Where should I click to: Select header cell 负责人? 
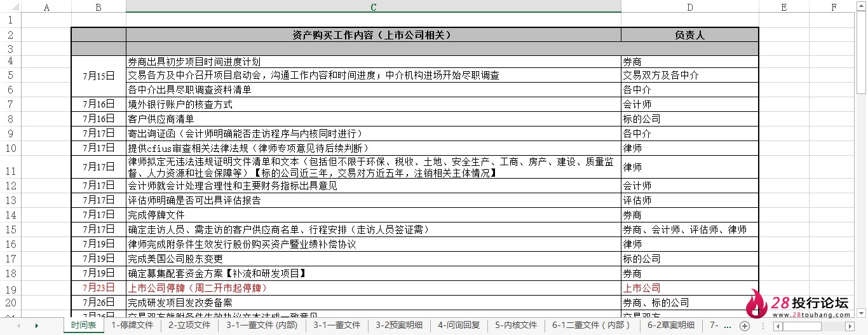click(690, 34)
